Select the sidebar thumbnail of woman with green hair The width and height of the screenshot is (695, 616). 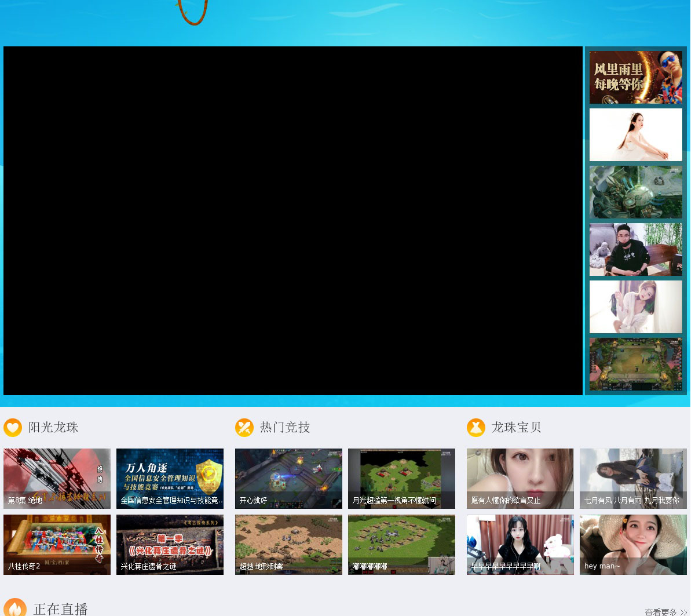coord(636,307)
